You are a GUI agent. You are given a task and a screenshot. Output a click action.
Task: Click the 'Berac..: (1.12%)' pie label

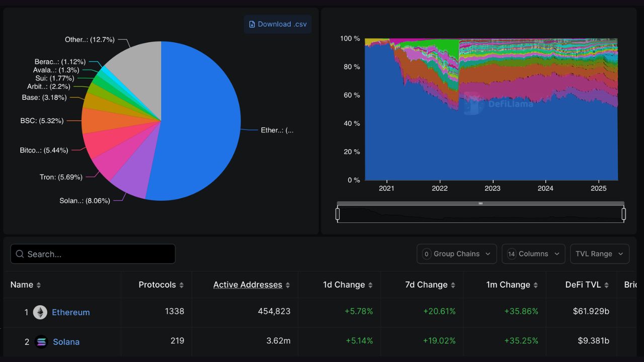tap(60, 61)
